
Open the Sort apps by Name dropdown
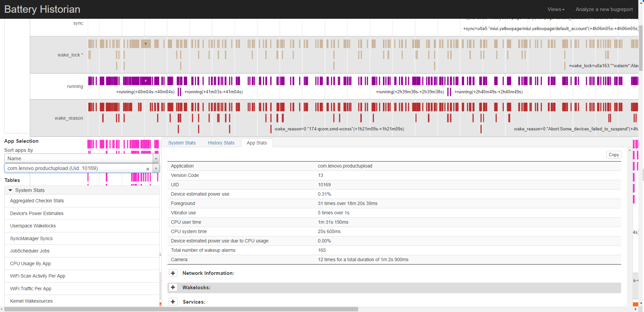(x=82, y=159)
